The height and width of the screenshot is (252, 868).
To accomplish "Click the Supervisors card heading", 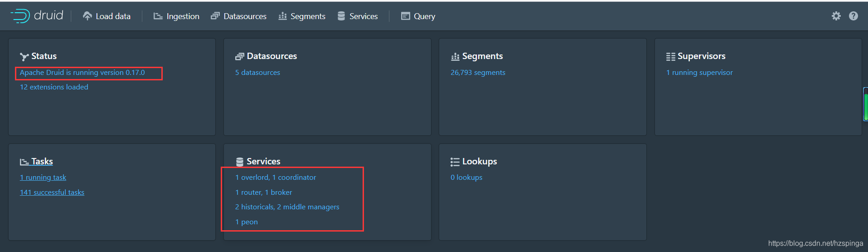I will click(x=702, y=56).
